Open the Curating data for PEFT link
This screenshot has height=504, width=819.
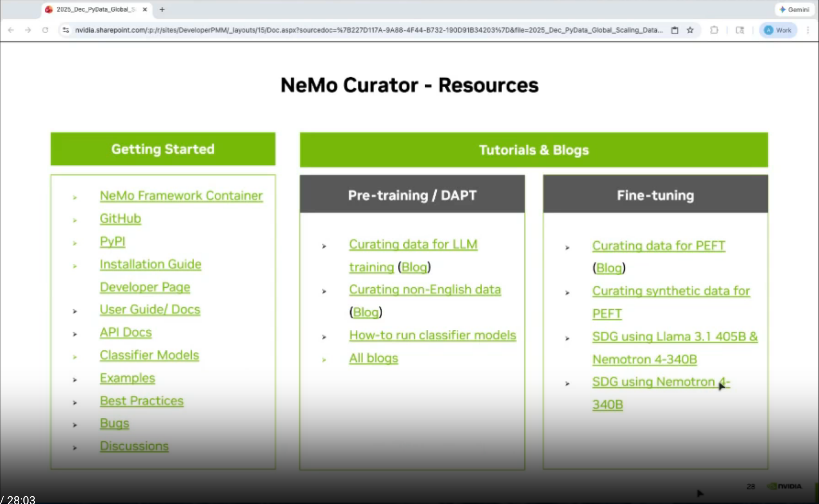coord(658,245)
